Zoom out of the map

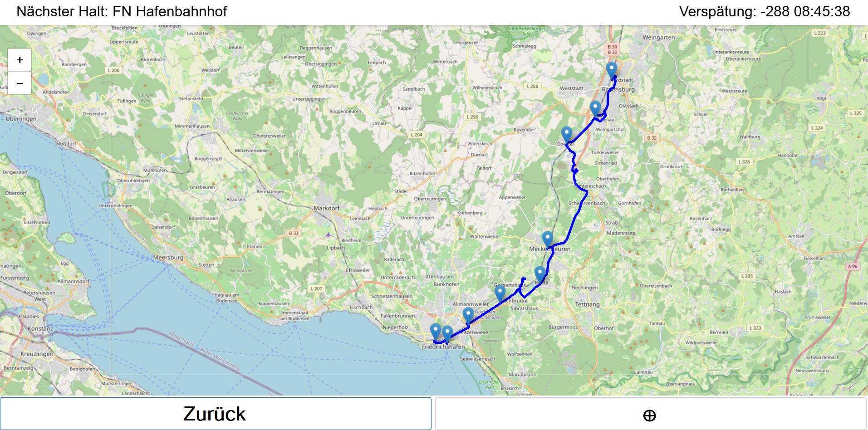tap(20, 83)
